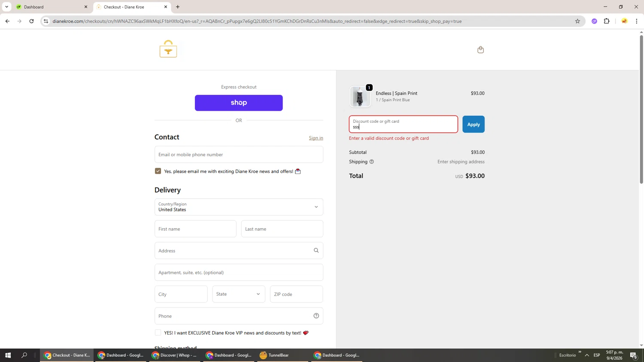Image resolution: width=644 pixels, height=362 pixels.
Task: Open TunnelBear from the taskbar
Action: pyautogui.click(x=282, y=355)
